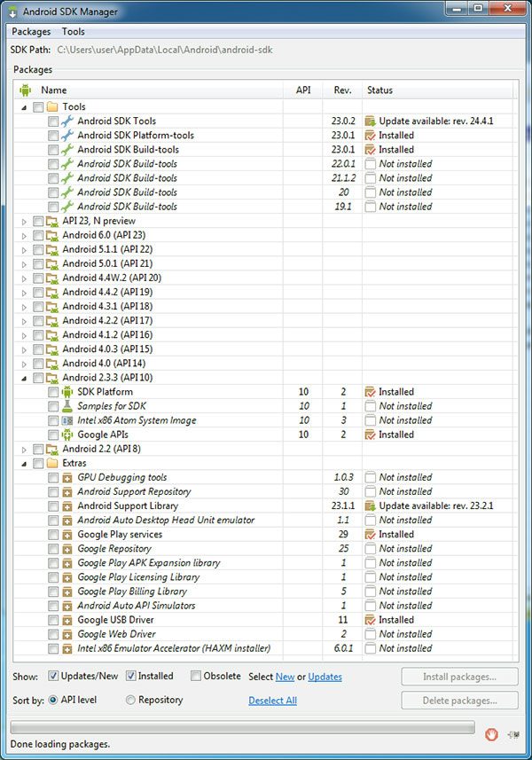
Task: Click the Android 6.0 (API 23) folder icon
Action: [51, 236]
